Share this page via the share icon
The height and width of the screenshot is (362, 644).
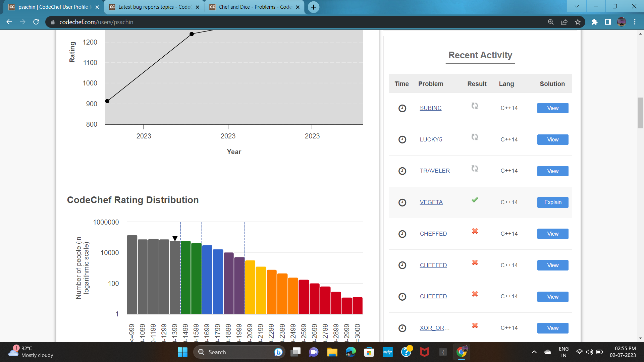point(564,22)
